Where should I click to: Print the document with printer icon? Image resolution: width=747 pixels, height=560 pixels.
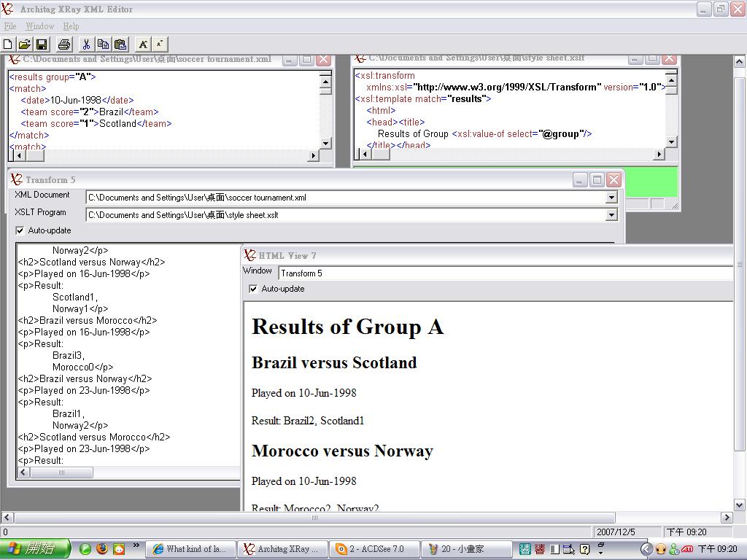(64, 44)
